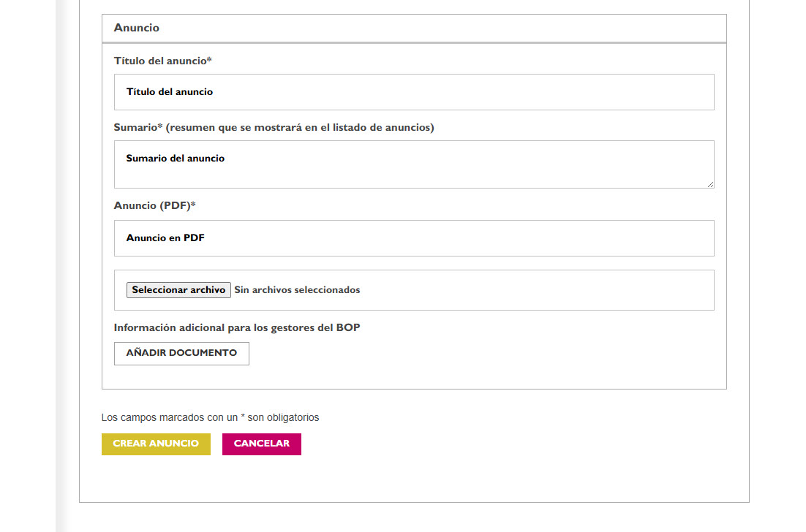Click 'Información adicional para los gestores del BOP' label
Image resolution: width=806 pixels, height=532 pixels.
[x=237, y=327]
